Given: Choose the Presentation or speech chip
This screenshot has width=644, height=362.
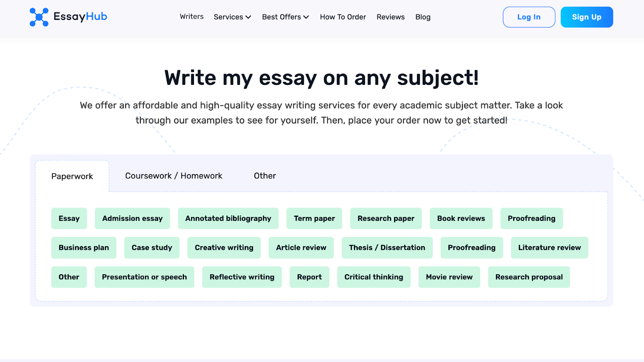Looking at the screenshot, I should tap(144, 277).
